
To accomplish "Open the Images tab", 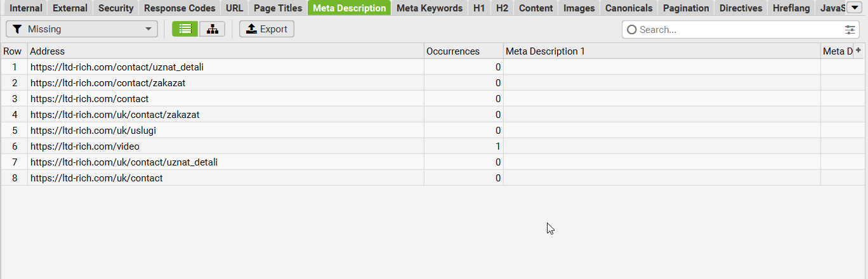I will tap(579, 8).
